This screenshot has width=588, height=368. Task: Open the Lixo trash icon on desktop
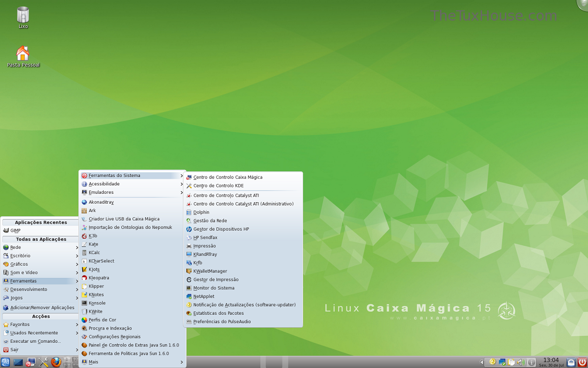pos(23,15)
